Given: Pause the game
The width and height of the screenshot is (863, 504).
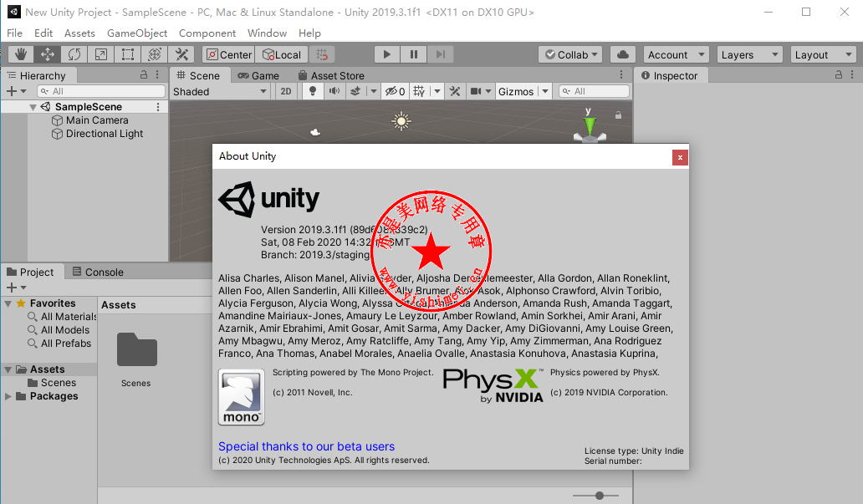Looking at the screenshot, I should click(x=414, y=54).
